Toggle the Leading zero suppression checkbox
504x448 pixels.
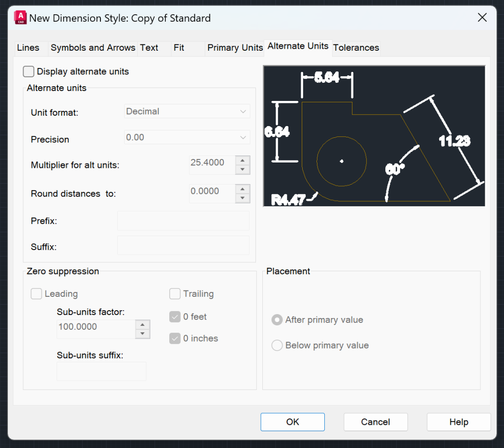[x=36, y=293]
